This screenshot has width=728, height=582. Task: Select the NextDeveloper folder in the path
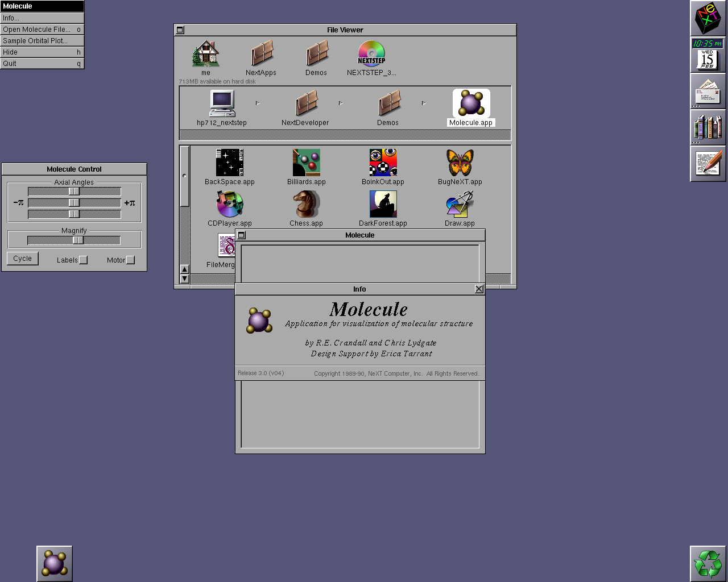(x=305, y=103)
